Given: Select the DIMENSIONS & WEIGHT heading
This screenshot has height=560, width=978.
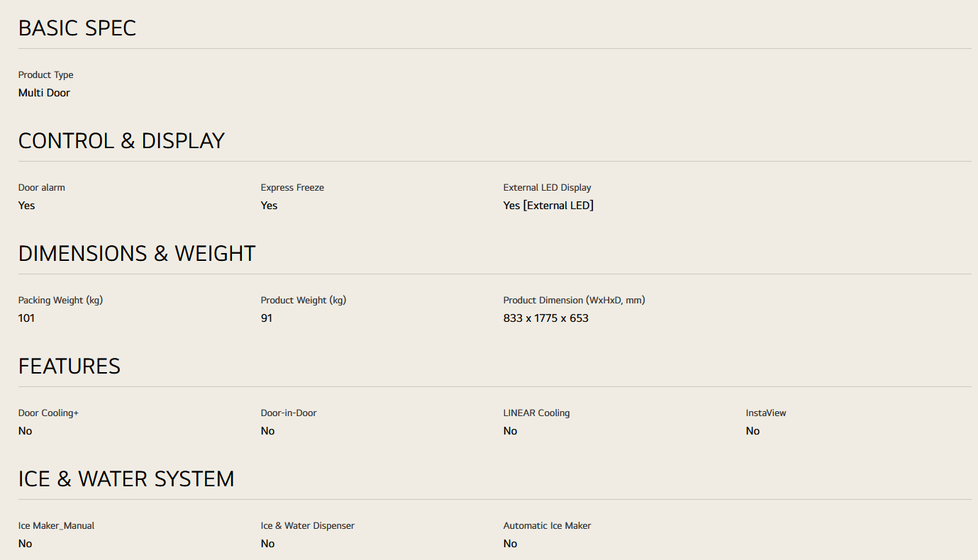Looking at the screenshot, I should click(137, 254).
